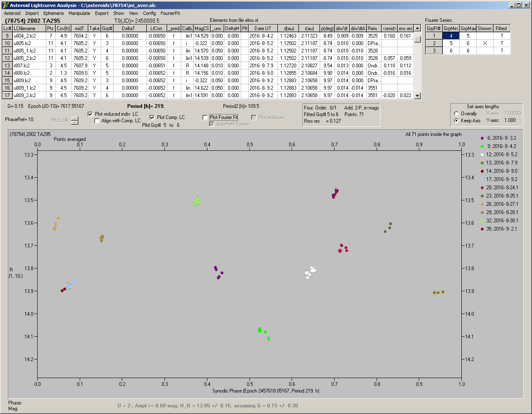Click the r807.lc2 filename cell
This screenshot has height=414, width=532.
click(x=29, y=66)
